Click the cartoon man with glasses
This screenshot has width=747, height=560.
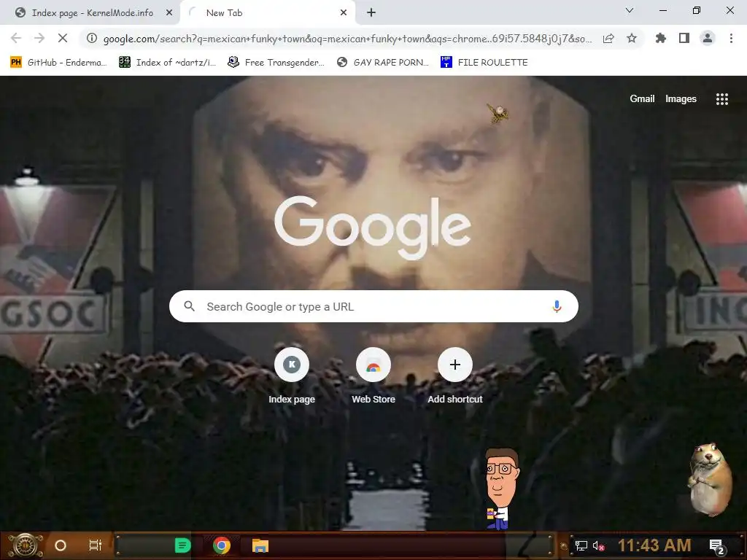tap(500, 489)
